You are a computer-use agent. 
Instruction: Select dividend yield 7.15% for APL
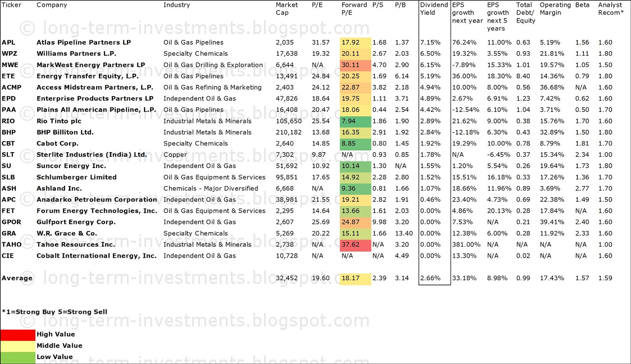pos(430,42)
